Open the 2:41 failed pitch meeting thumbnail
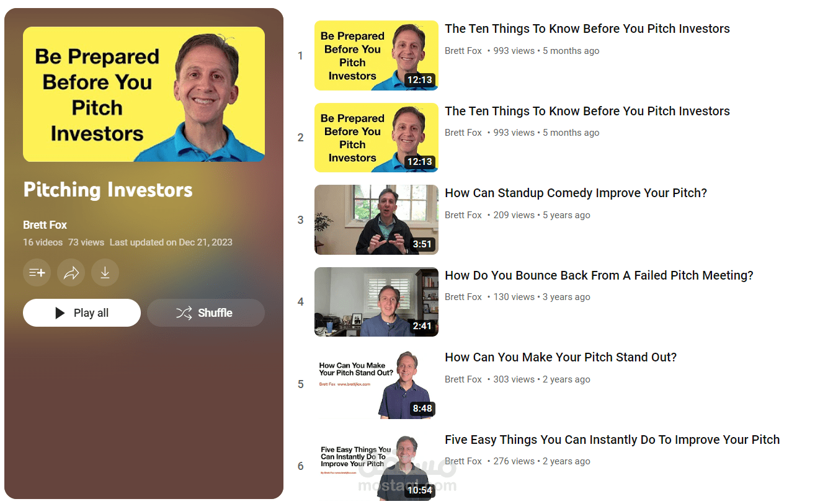This screenshot has width=815, height=504. [x=376, y=302]
